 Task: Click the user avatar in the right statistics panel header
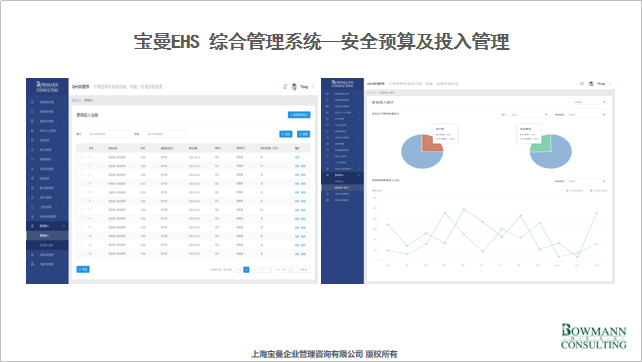click(x=591, y=84)
